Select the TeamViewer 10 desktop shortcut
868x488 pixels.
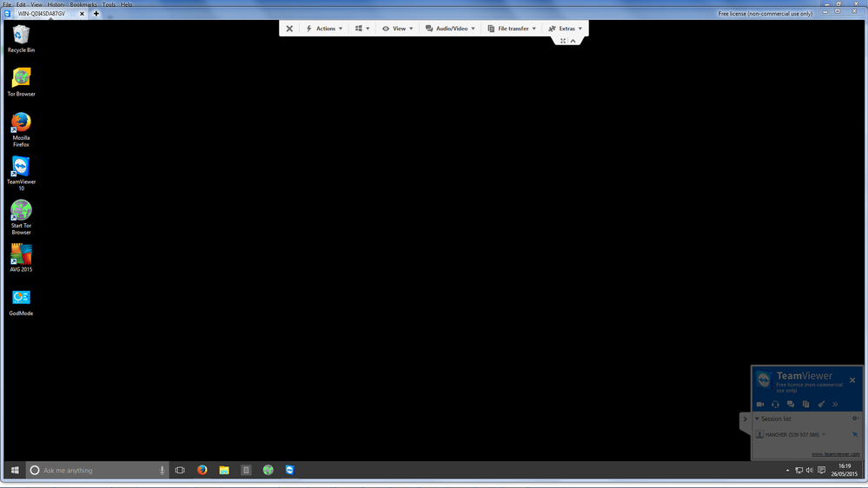click(x=21, y=173)
